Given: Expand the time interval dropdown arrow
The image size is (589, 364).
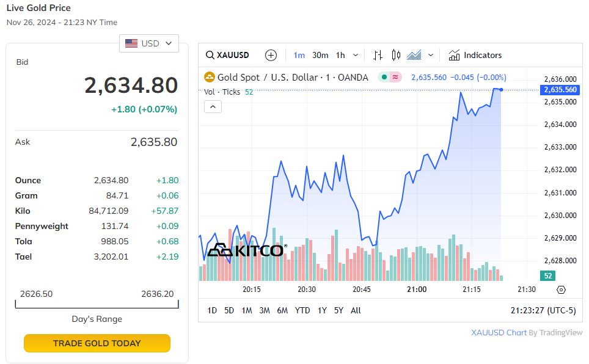Looking at the screenshot, I should pyautogui.click(x=356, y=55).
